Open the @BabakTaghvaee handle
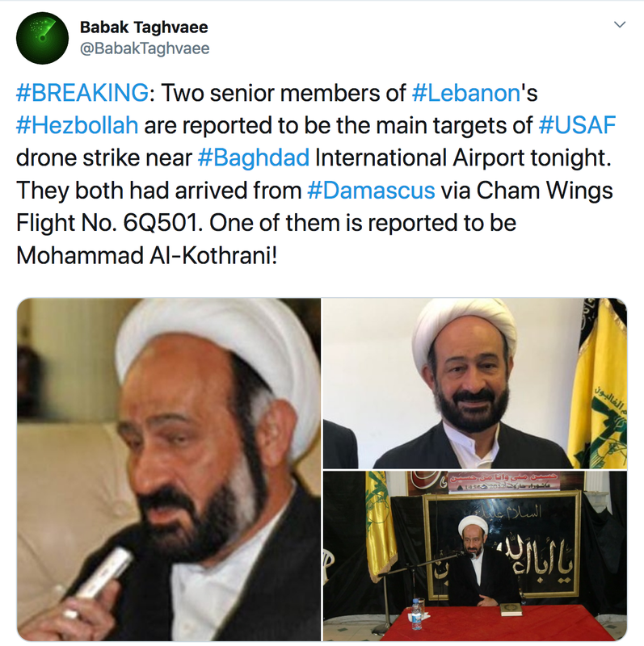The image size is (644, 646). (x=145, y=48)
